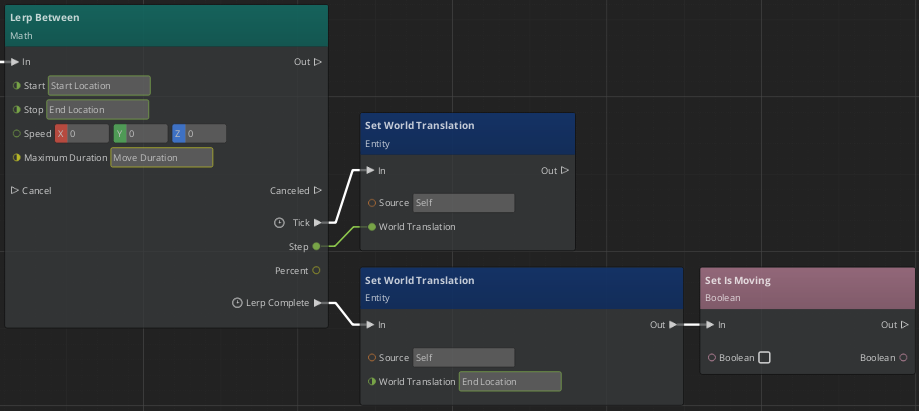Click the Speed Z value field

coord(205,133)
